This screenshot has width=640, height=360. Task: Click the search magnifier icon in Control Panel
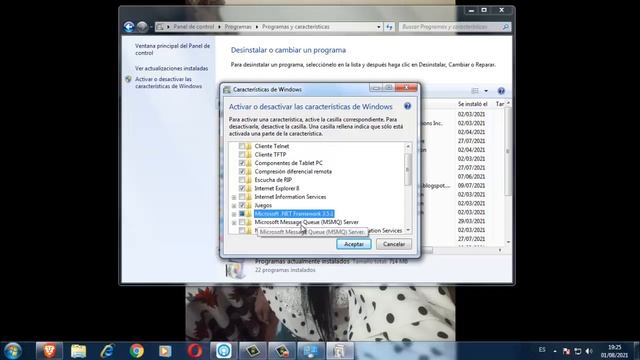[505, 27]
